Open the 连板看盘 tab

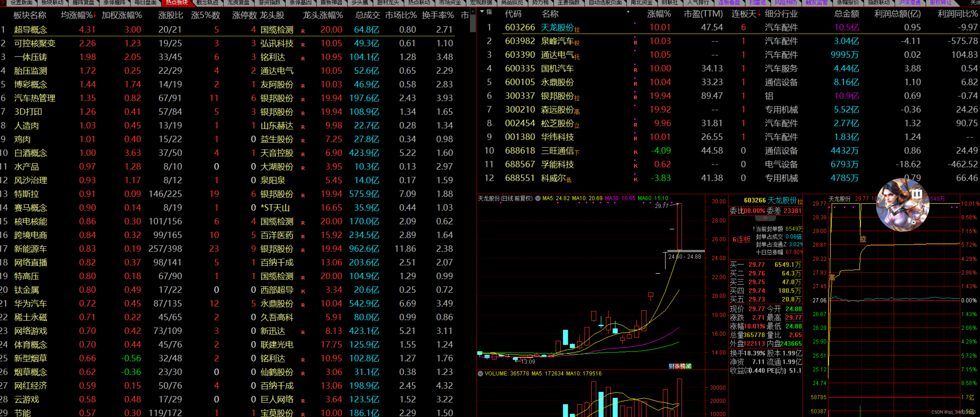click(x=729, y=3)
